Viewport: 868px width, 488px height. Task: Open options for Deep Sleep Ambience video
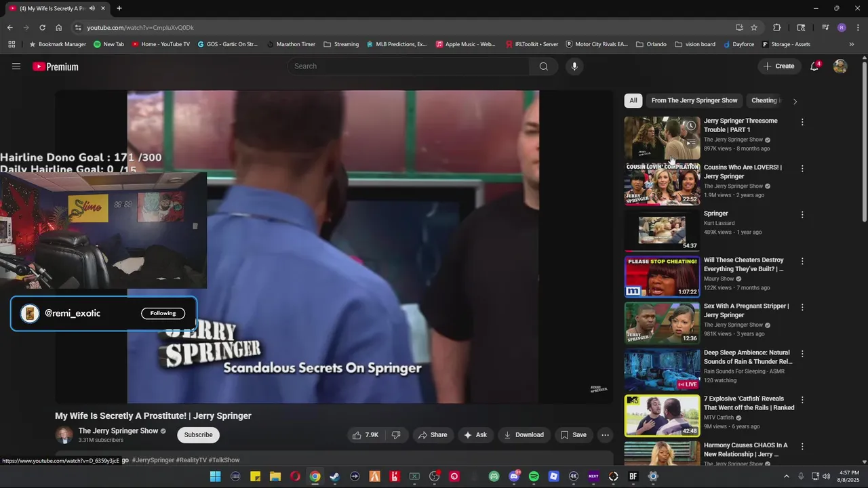[802, 354]
